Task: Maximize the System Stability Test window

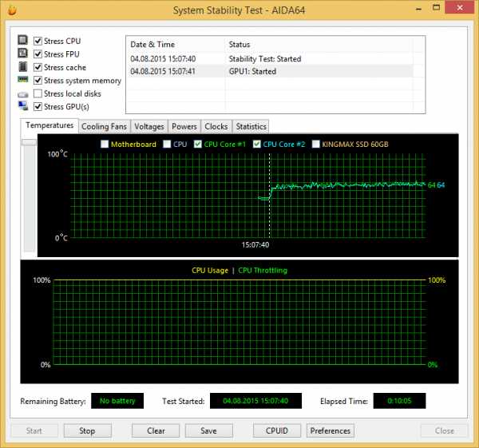Action: coord(436,8)
